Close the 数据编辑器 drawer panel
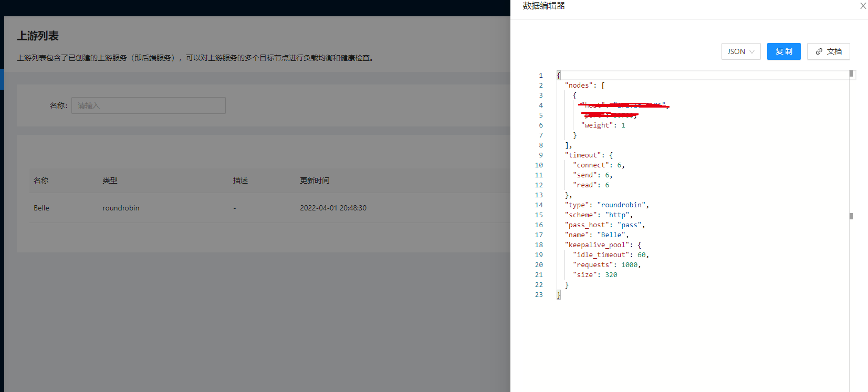This screenshot has height=392, width=868. 863,6
